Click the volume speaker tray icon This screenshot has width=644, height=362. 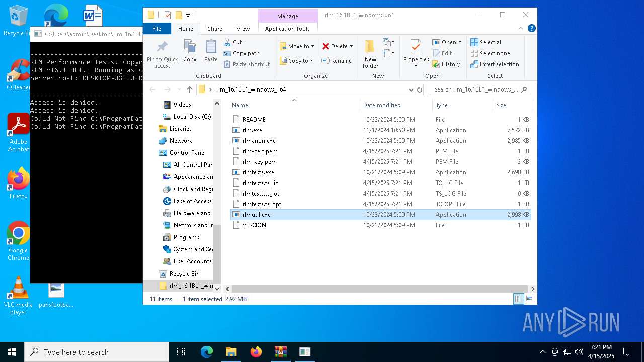coord(579,352)
